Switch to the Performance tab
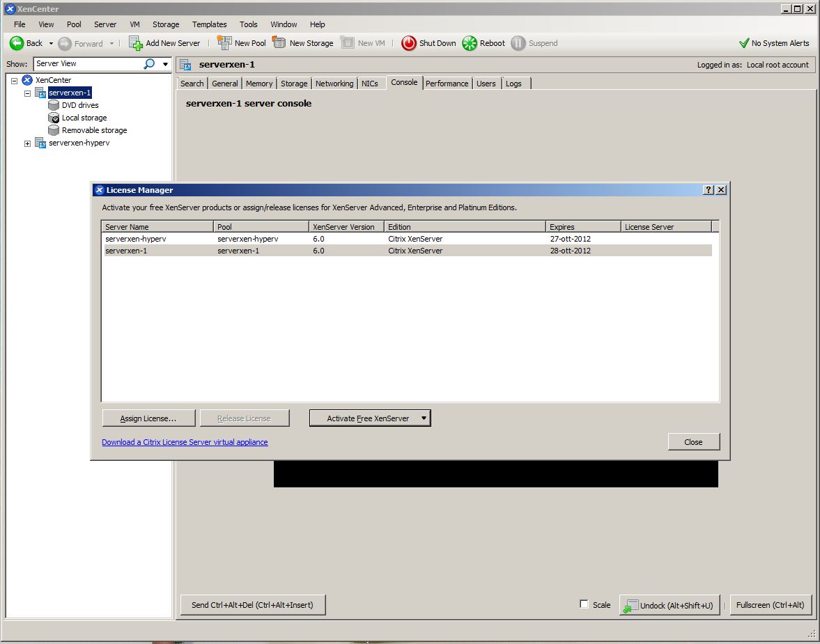Viewport: 820px width, 644px height. [447, 84]
